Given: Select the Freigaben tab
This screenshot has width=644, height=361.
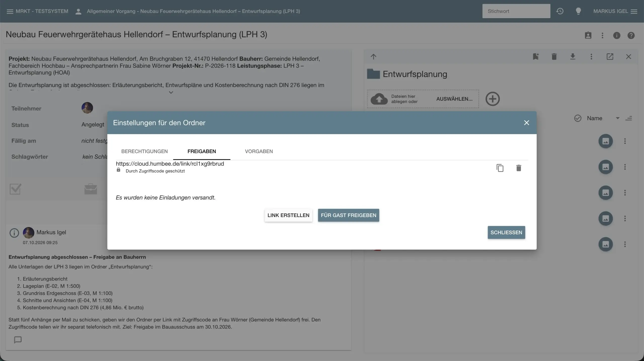Looking at the screenshot, I should point(202,151).
